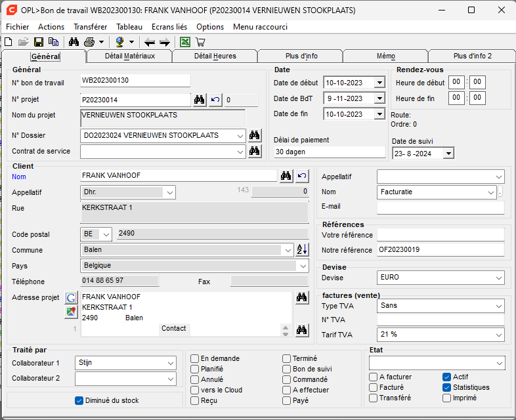Open project address in Google search
This screenshot has height=420, width=516.
71,298
